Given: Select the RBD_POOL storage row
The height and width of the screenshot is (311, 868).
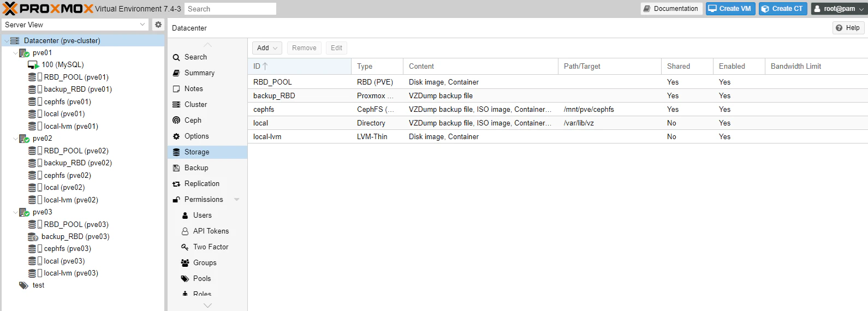Looking at the screenshot, I should [x=558, y=82].
